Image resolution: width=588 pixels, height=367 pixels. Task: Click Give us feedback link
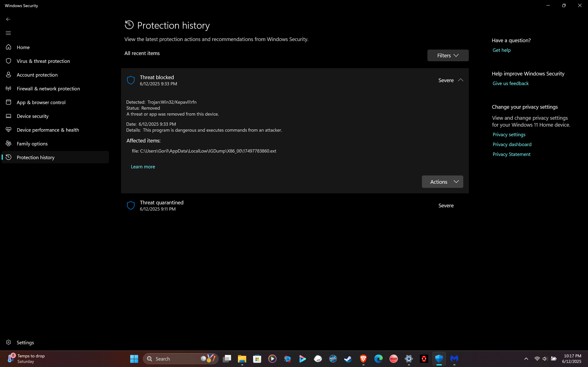point(510,83)
